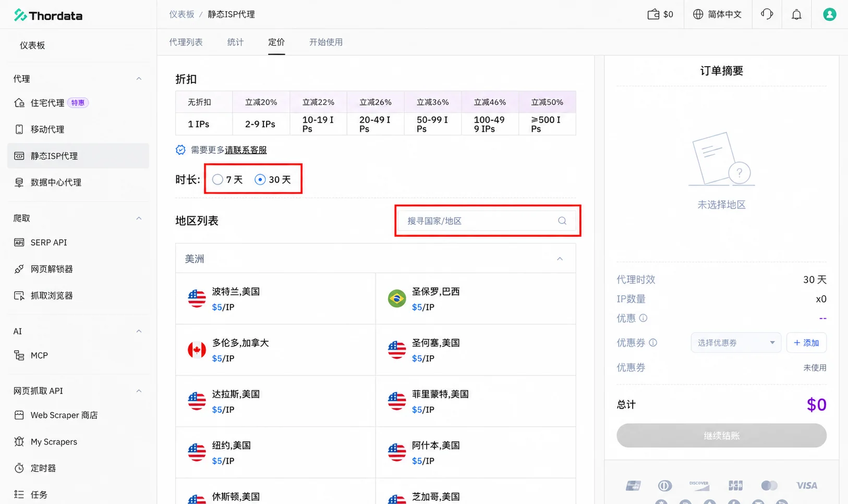Click the 任务 list icon
The image size is (848, 504).
[x=19, y=495]
